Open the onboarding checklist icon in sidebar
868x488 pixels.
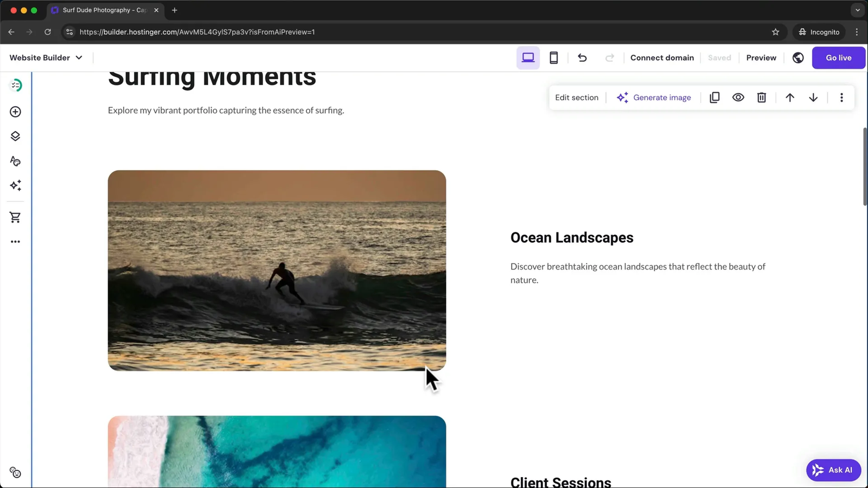(x=16, y=85)
